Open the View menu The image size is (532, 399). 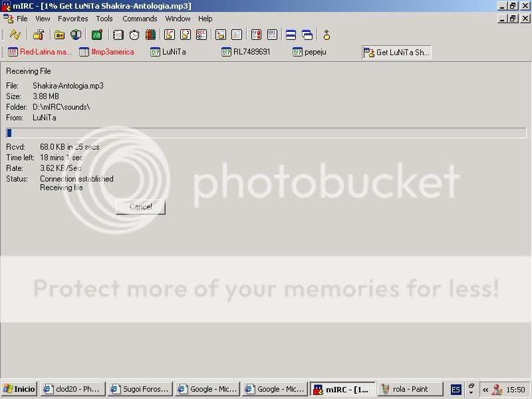click(x=43, y=19)
